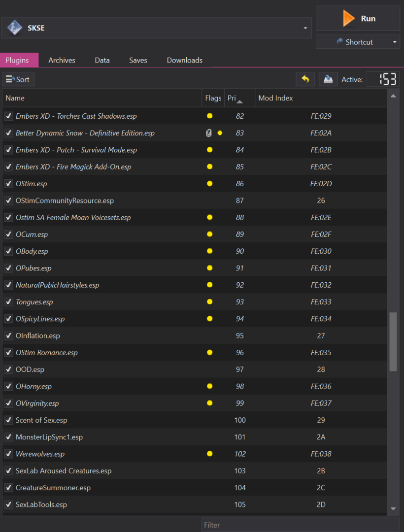
Task: Open the Shortcut dropdown arrow
Action: click(x=395, y=42)
